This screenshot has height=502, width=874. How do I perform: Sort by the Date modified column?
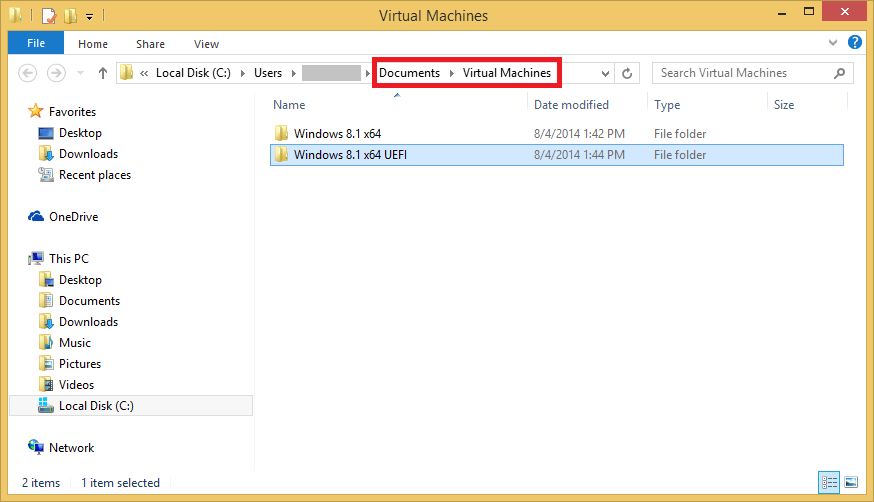pos(571,105)
